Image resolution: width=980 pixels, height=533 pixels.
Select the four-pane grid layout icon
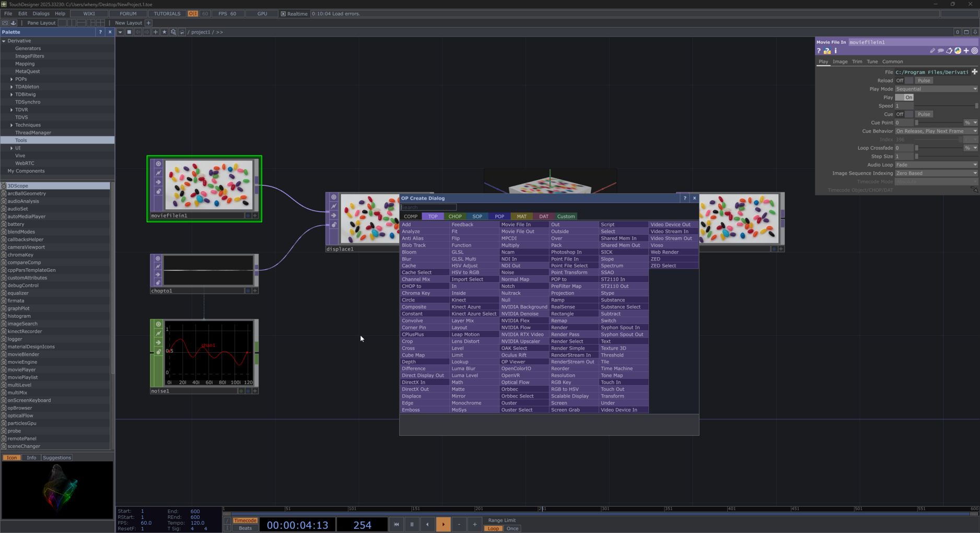[x=100, y=23]
